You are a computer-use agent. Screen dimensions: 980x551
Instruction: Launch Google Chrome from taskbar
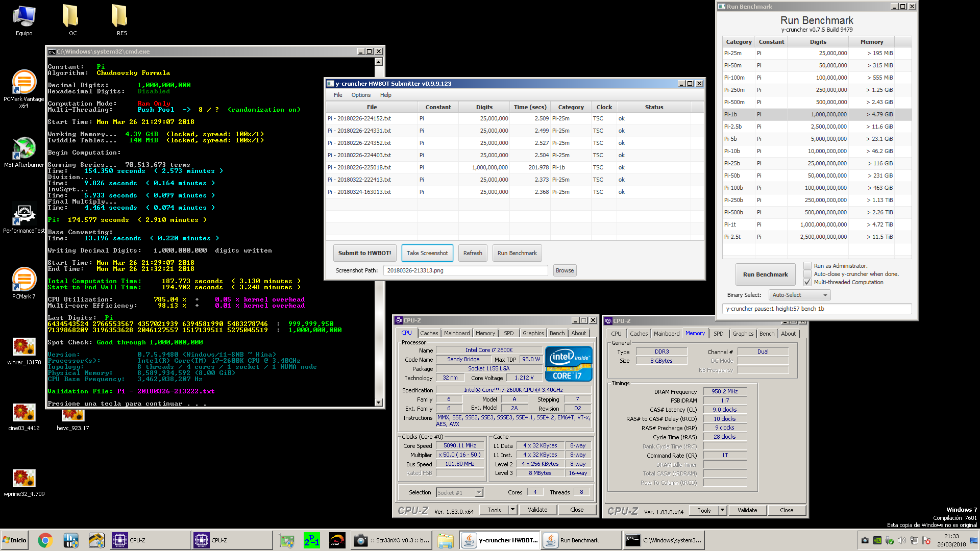(x=45, y=540)
